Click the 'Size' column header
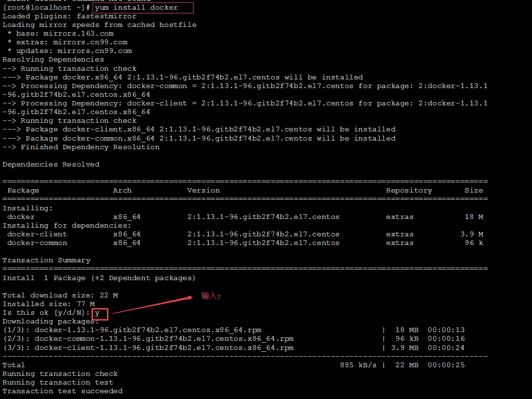532x399 pixels. point(474,190)
